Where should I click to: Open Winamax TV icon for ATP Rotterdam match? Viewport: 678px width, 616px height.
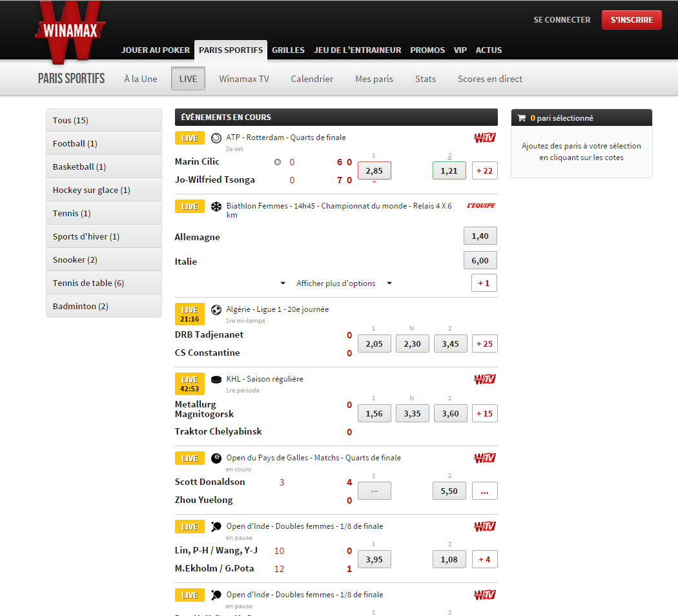[x=485, y=138]
